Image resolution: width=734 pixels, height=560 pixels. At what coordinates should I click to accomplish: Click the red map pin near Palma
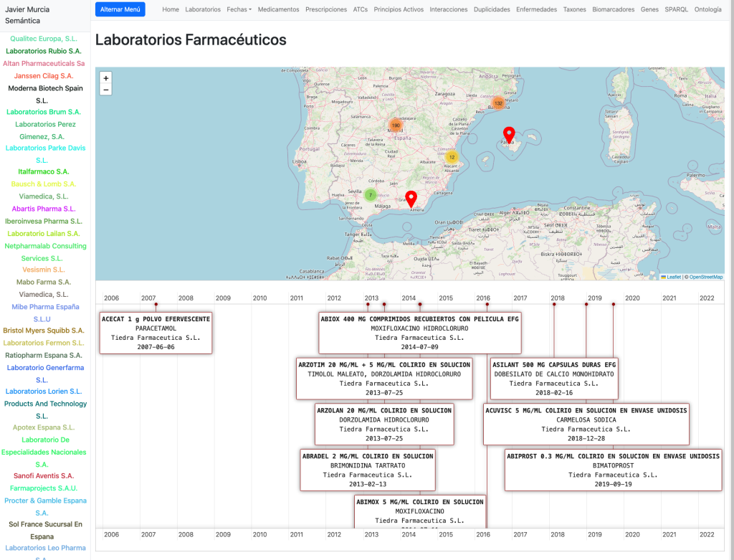509,134
